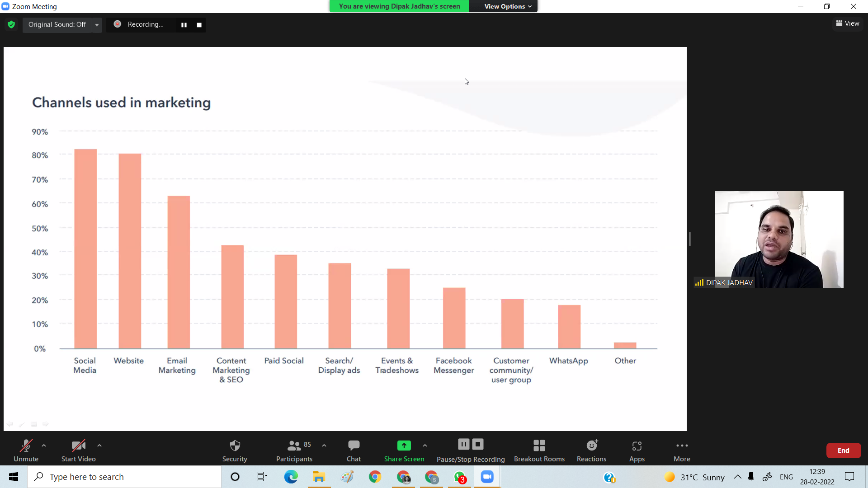Click the green encryption shield icon
The width and height of the screenshot is (868, 488).
[x=11, y=24]
